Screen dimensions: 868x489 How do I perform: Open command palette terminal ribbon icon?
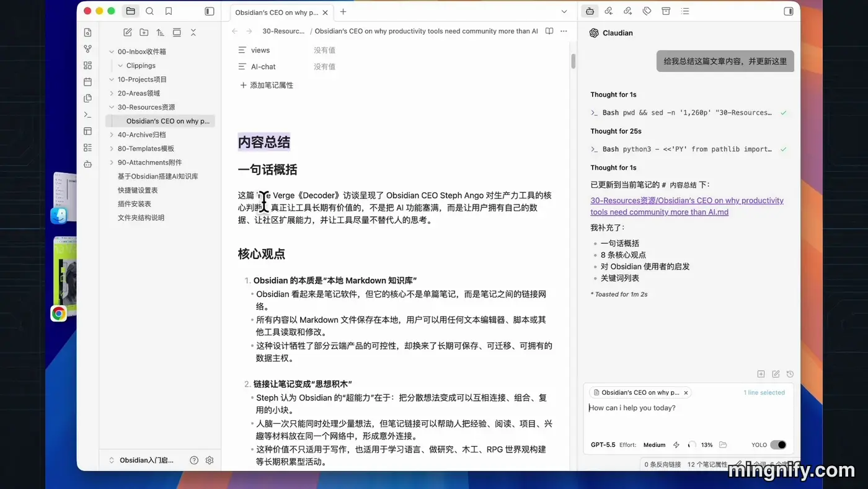(x=87, y=115)
